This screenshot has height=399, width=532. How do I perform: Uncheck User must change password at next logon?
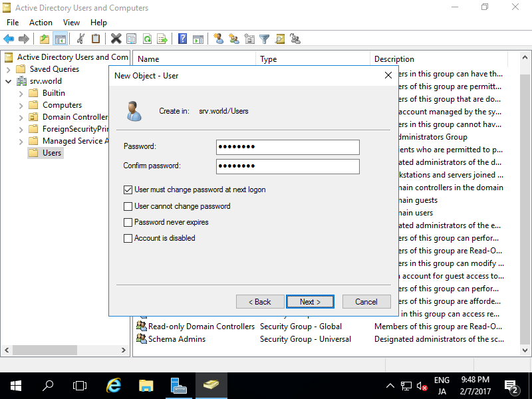[x=128, y=190]
